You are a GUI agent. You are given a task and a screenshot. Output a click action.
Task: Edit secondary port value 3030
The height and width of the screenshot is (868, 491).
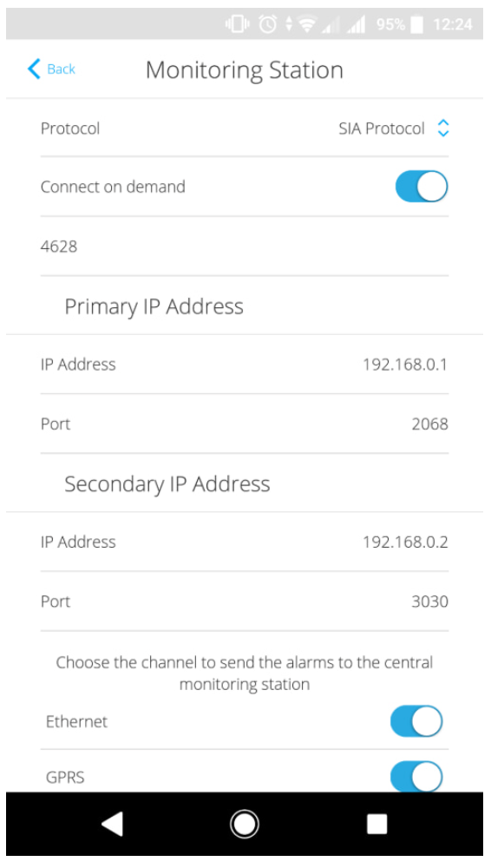(x=429, y=602)
